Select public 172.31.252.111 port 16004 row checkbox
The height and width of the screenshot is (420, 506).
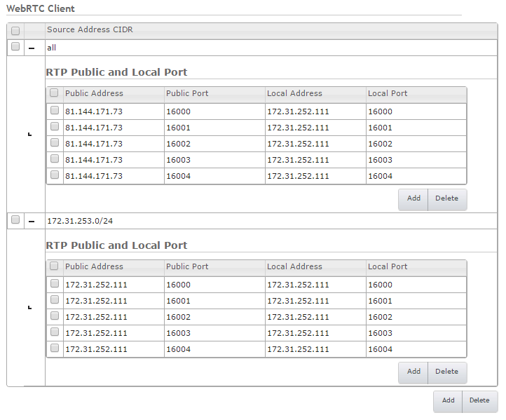coord(55,348)
